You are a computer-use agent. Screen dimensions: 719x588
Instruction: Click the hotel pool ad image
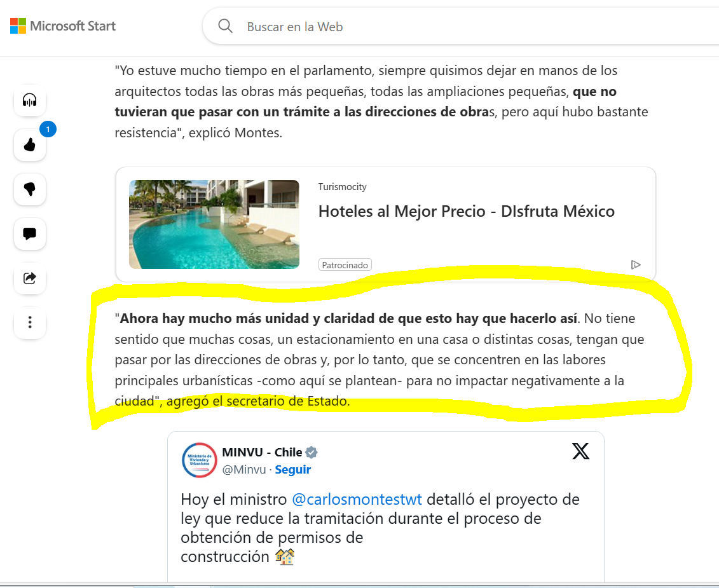click(214, 224)
